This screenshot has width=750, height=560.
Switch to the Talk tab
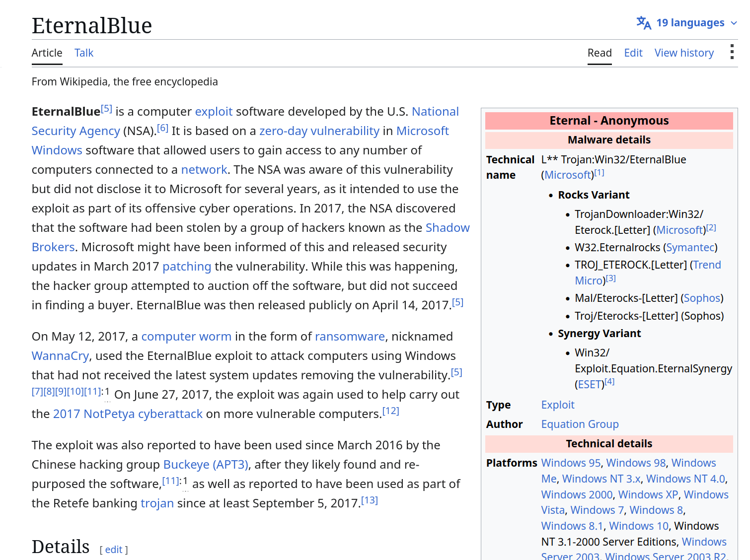point(84,53)
